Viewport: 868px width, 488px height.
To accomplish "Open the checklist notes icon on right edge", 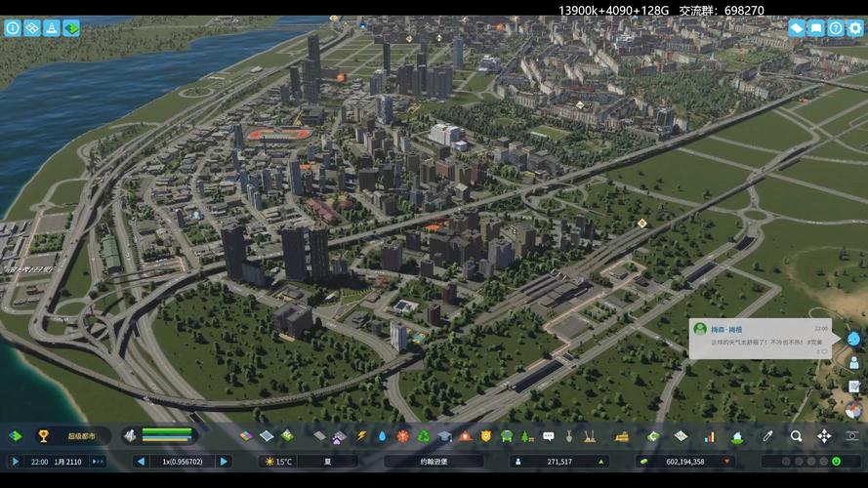I will pos(853,386).
